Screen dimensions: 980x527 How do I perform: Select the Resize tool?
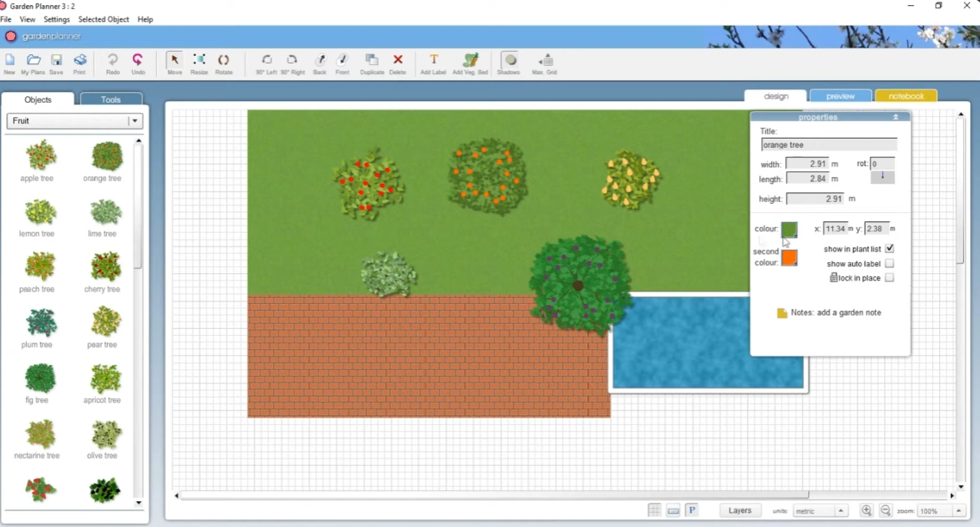[x=199, y=61]
